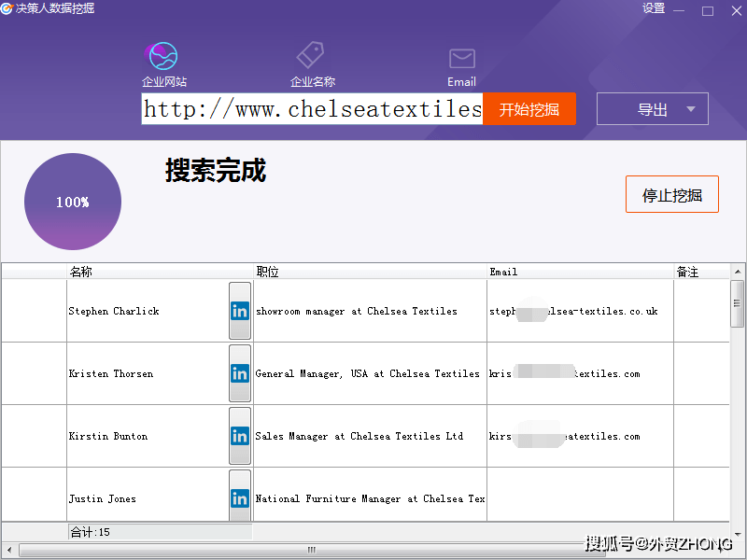Select National Furniture Manager position cell

(x=370, y=495)
